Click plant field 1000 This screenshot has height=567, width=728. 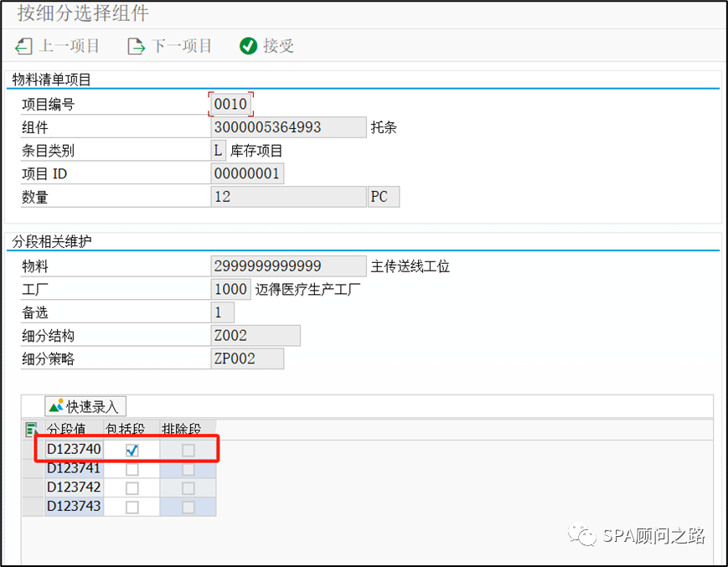click(x=230, y=289)
